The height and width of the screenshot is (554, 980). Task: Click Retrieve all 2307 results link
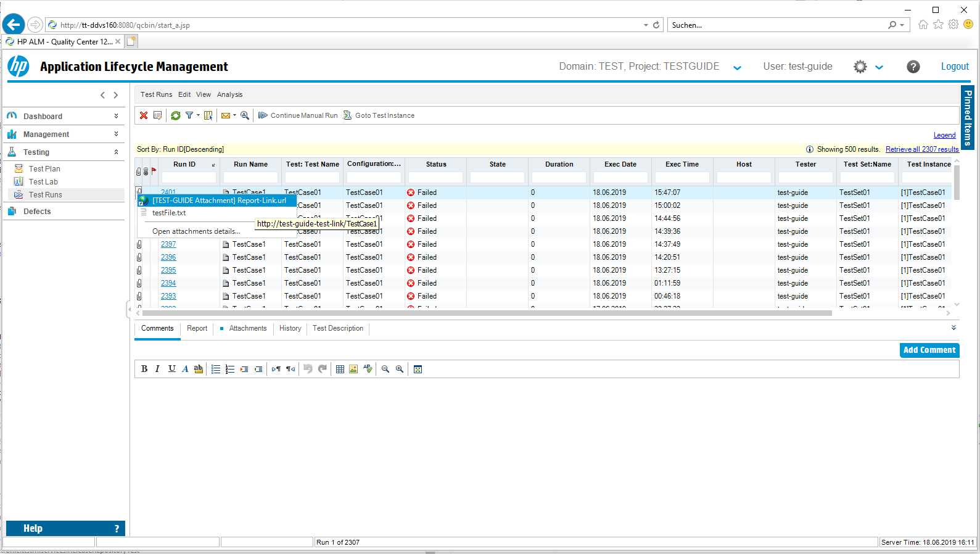922,149
